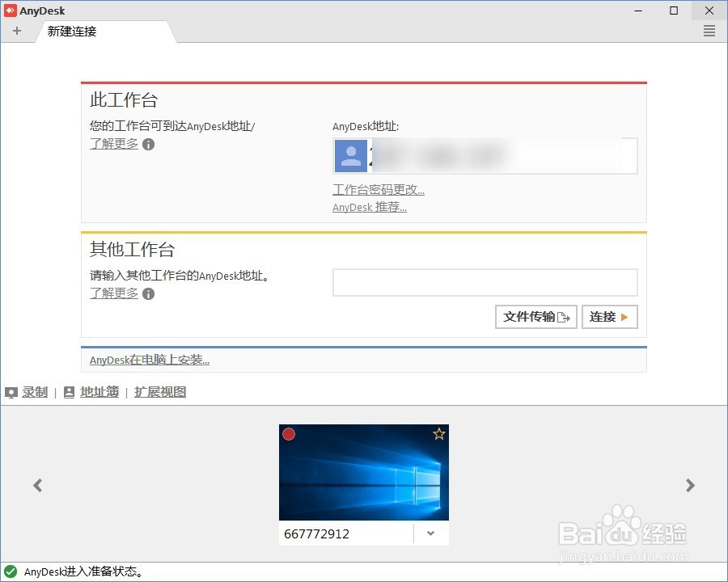
Task: Open 了解更多 link under 此工作台
Action: click(x=114, y=144)
